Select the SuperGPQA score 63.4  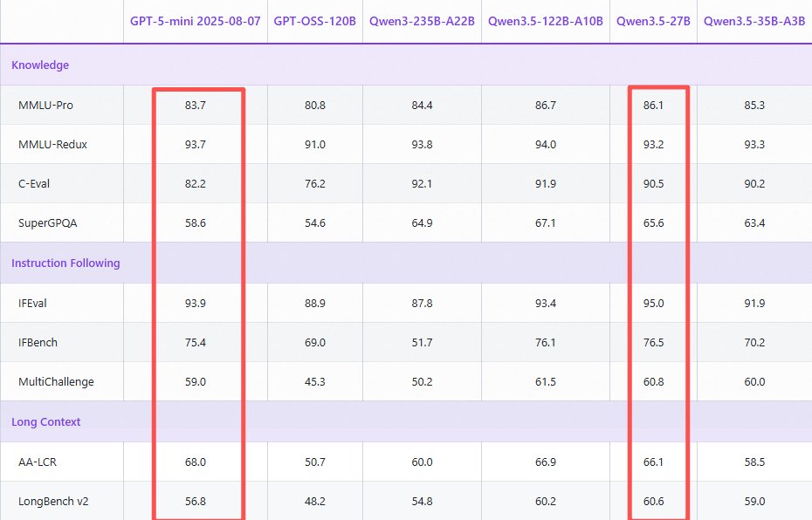[x=754, y=223]
